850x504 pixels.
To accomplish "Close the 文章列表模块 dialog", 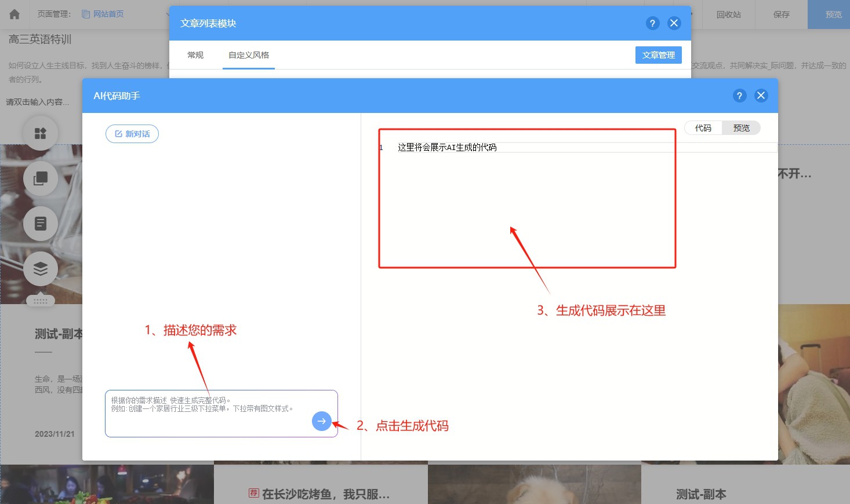I will pyautogui.click(x=674, y=23).
